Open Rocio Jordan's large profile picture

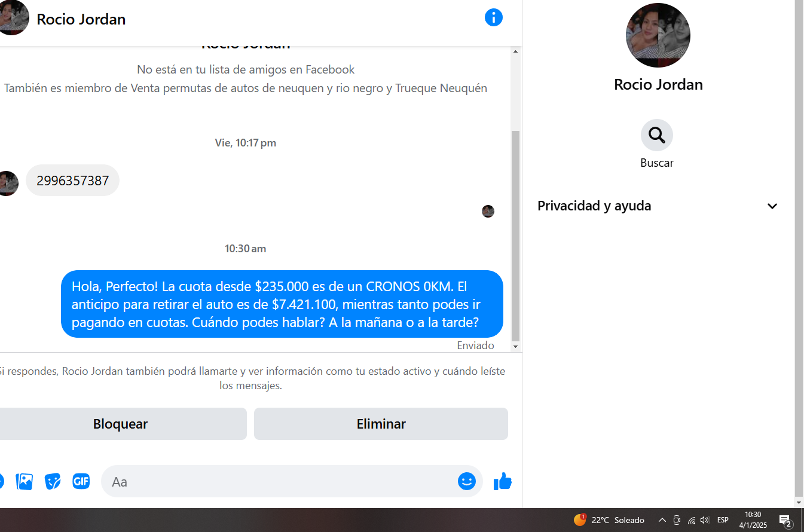coord(658,35)
